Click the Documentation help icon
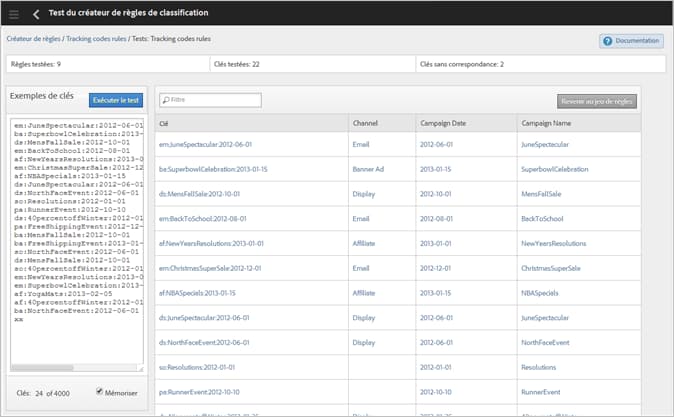This screenshot has width=674, height=417. (x=607, y=41)
